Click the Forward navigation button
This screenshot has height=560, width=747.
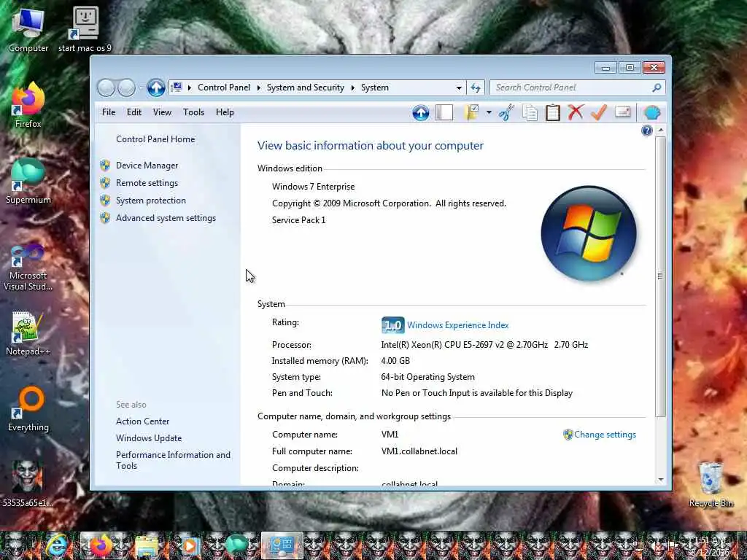tap(126, 87)
